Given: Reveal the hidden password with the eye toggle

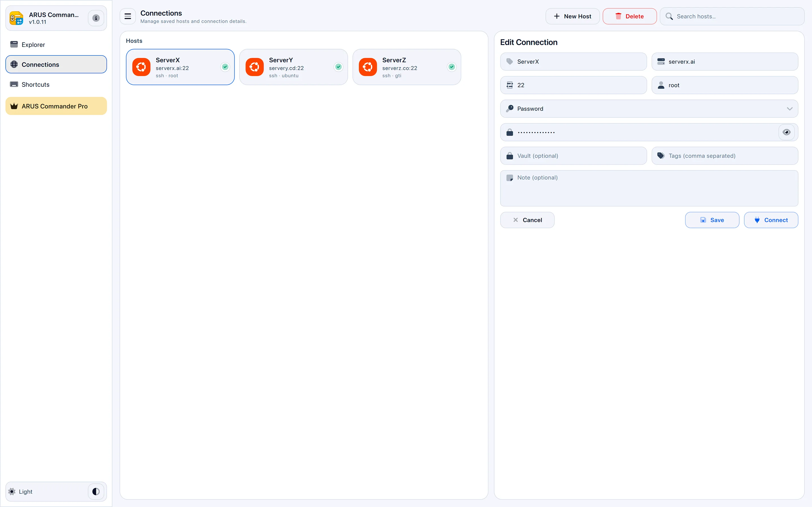Looking at the screenshot, I should (x=787, y=132).
